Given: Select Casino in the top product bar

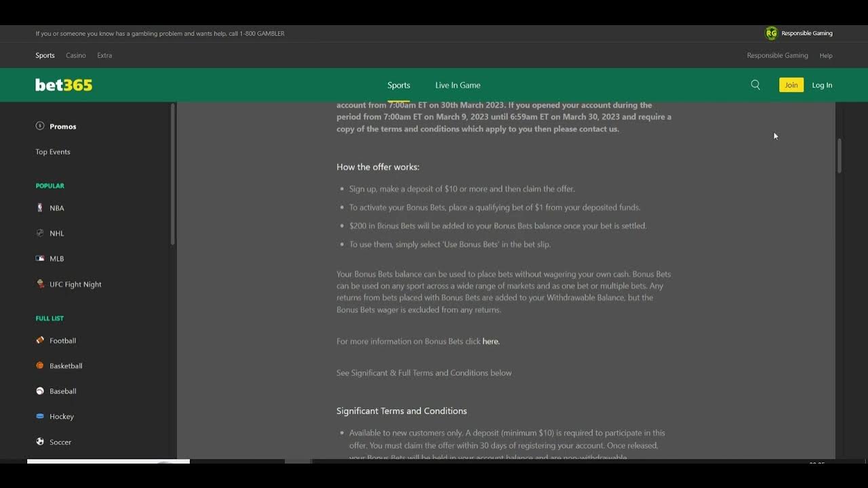Looking at the screenshot, I should 76,56.
